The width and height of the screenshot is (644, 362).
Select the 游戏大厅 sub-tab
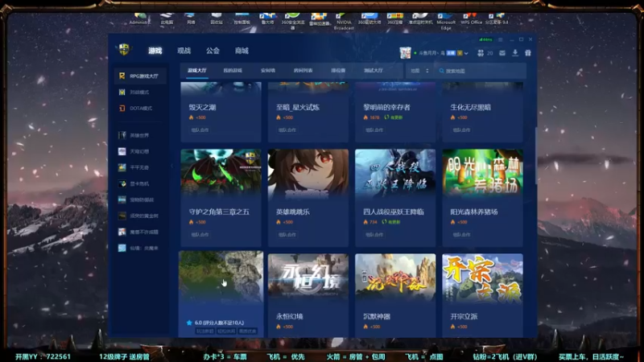pos(197,71)
